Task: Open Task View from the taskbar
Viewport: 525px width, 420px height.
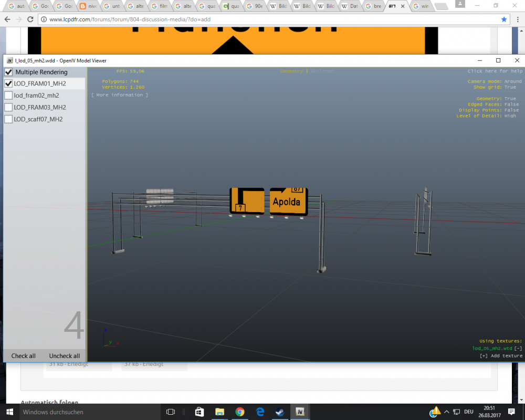Action: click(x=171, y=412)
